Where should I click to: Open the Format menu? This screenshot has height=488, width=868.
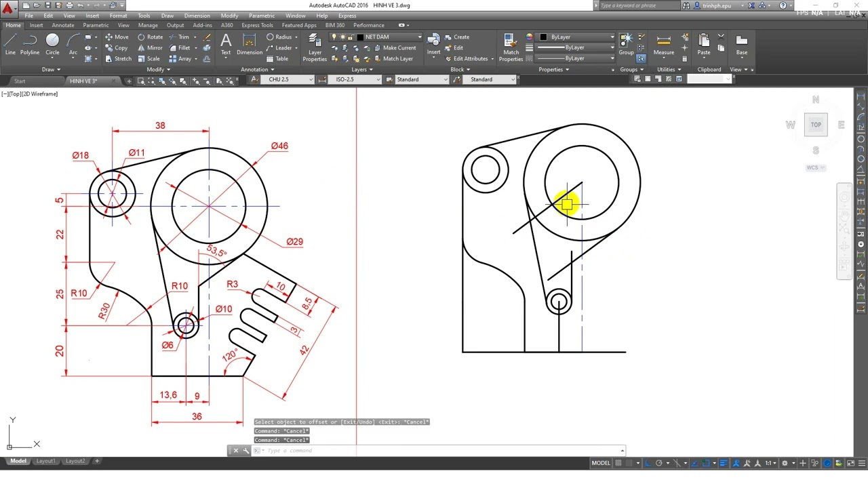118,16
